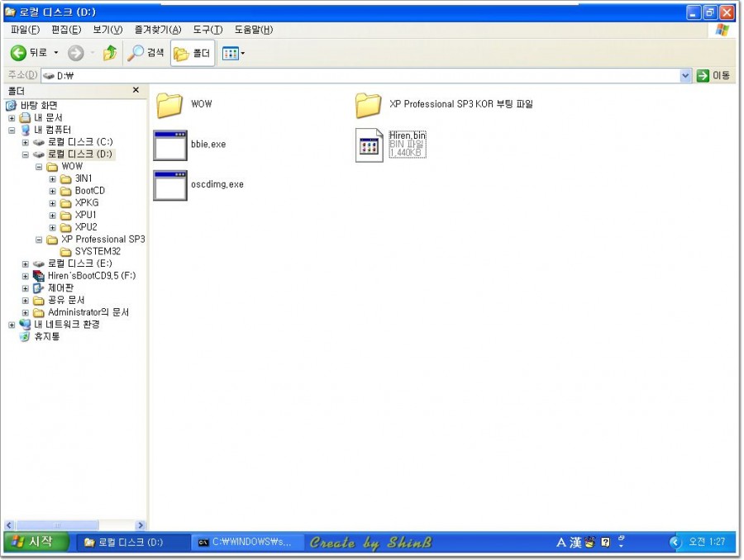Go up one folder level

pos(110,53)
